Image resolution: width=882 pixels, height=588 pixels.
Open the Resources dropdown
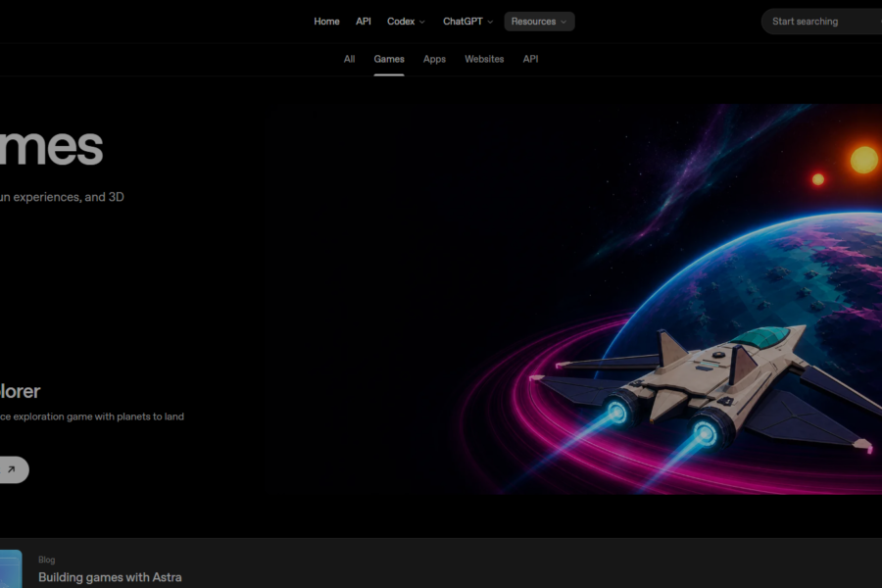(x=539, y=22)
